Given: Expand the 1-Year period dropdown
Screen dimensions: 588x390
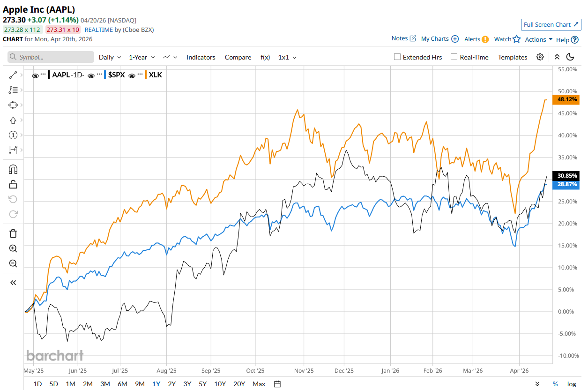Looking at the screenshot, I should point(141,57).
